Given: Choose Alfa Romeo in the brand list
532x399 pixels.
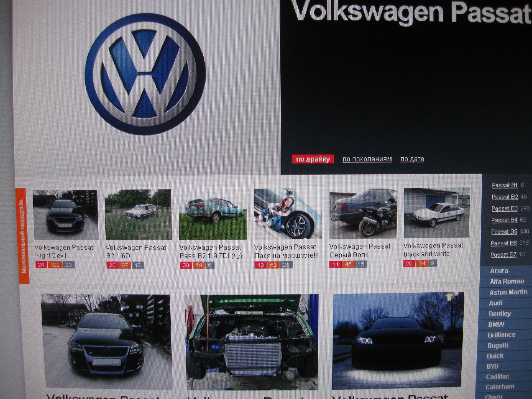Looking at the screenshot, I should (507, 282).
